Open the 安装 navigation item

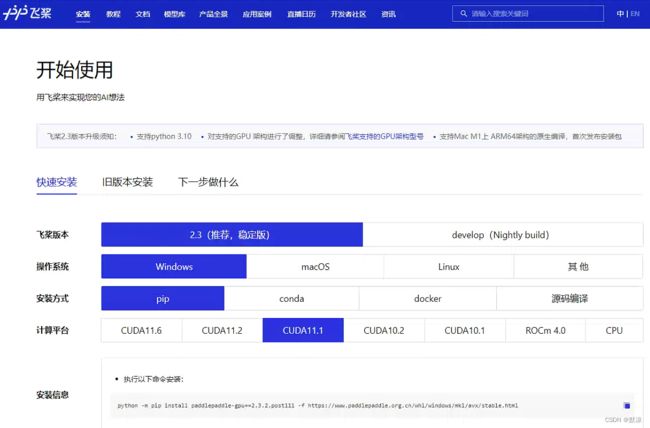tap(83, 14)
